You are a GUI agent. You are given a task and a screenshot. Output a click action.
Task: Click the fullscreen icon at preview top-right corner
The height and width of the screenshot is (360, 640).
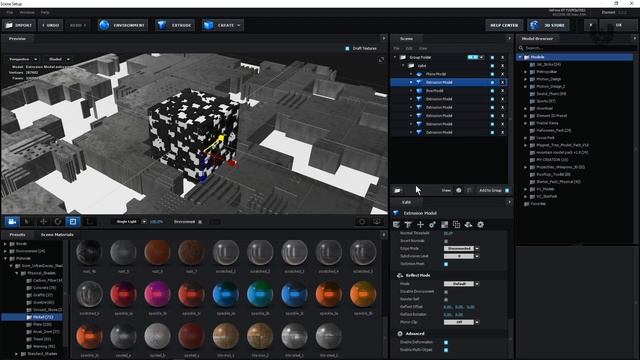(381, 60)
